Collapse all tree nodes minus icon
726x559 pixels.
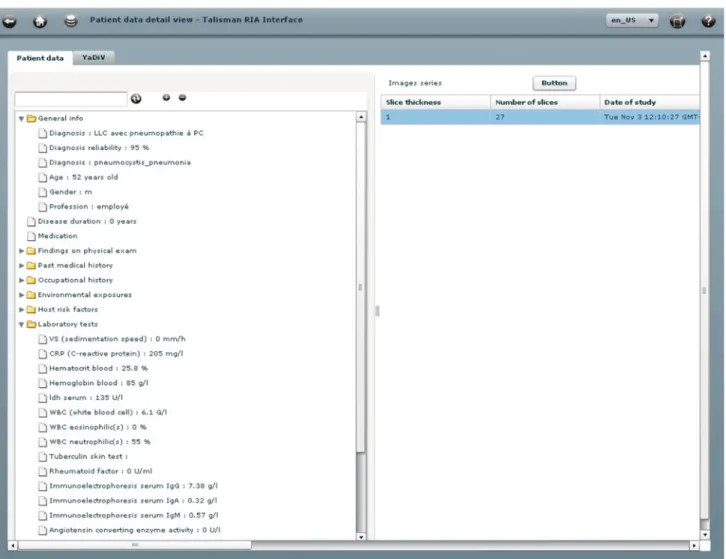click(182, 97)
